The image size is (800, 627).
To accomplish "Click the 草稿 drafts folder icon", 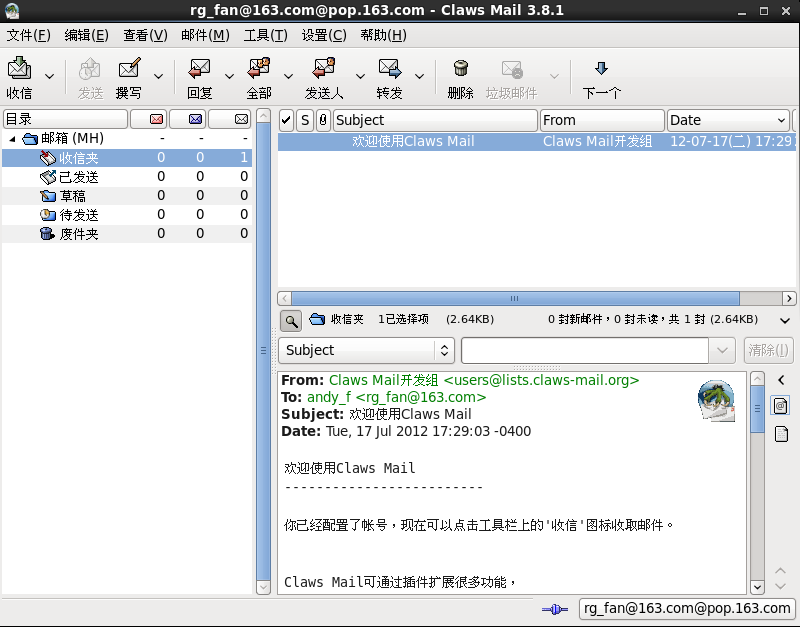I will click(48, 196).
